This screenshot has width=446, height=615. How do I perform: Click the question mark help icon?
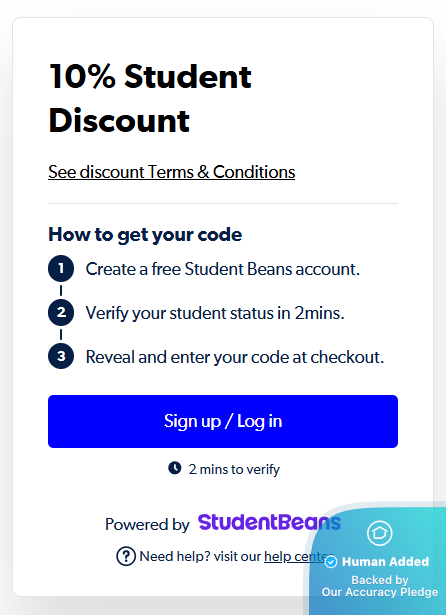click(x=126, y=556)
